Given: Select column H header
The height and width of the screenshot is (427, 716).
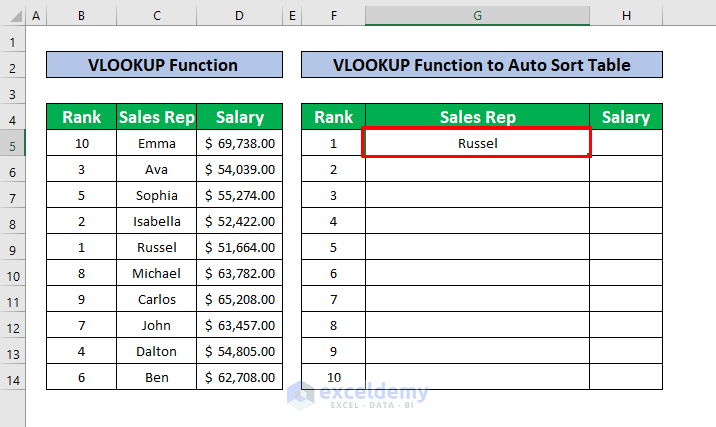Looking at the screenshot, I should point(625,17).
